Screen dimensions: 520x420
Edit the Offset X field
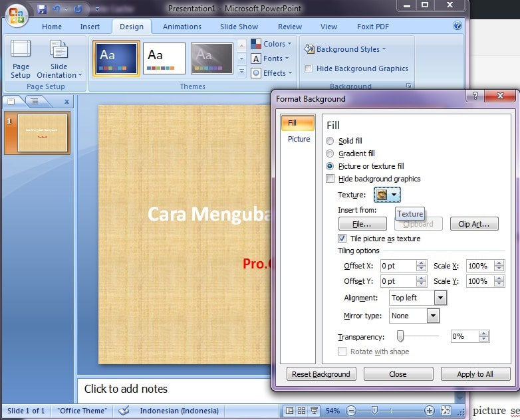[x=398, y=266]
